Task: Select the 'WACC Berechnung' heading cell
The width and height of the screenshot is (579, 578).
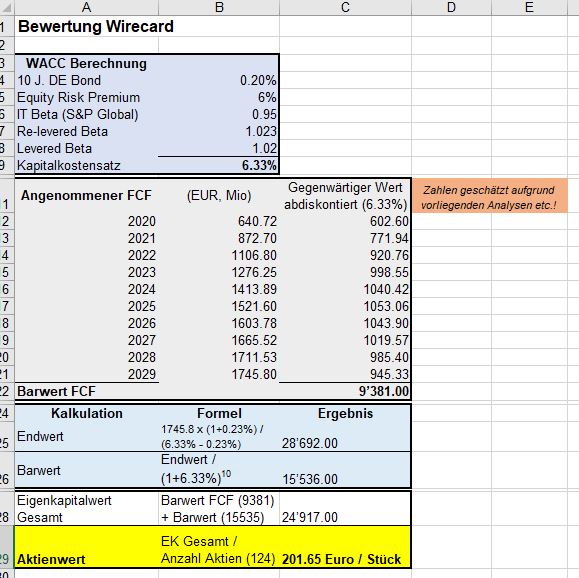Action: tap(86, 64)
